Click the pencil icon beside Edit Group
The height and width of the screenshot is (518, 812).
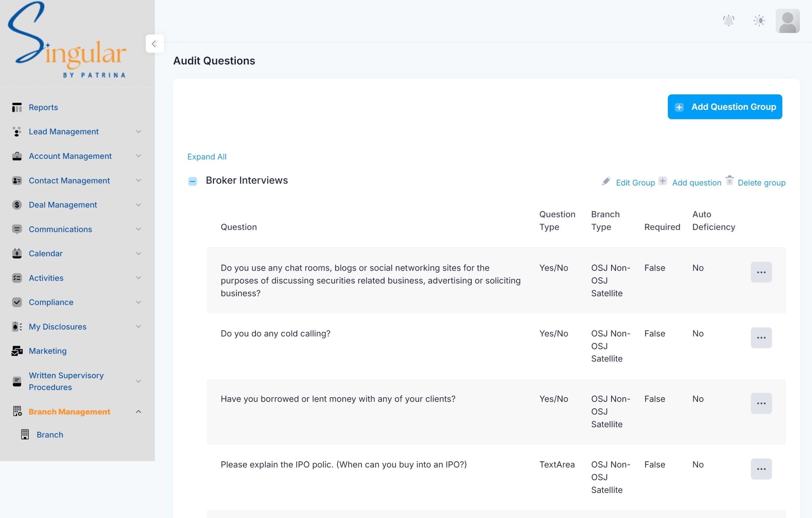(606, 181)
